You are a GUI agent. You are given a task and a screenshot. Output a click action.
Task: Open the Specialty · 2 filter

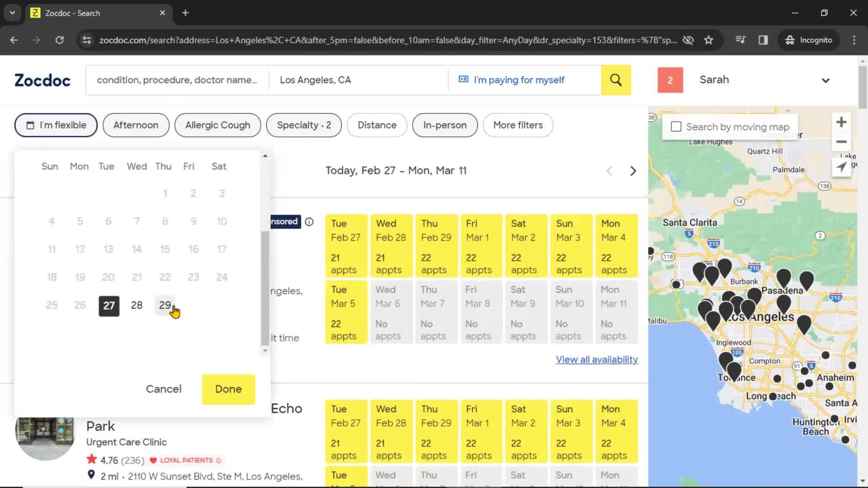(x=304, y=125)
